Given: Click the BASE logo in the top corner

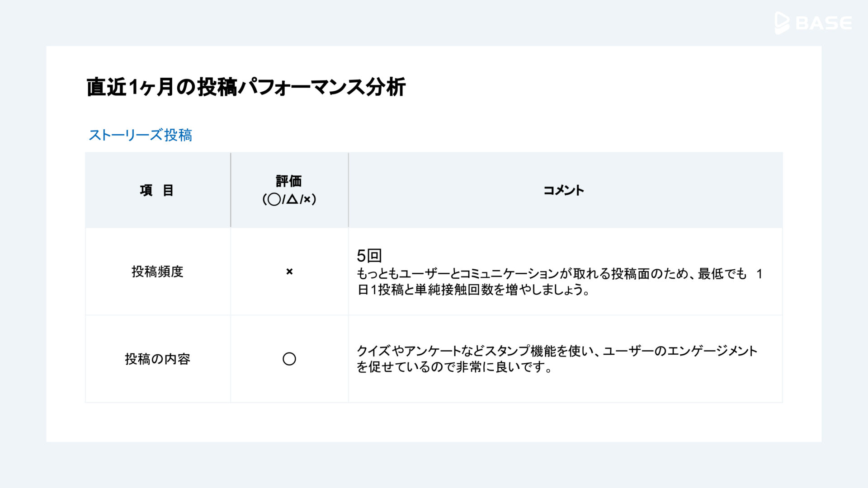Looking at the screenshot, I should click(813, 23).
